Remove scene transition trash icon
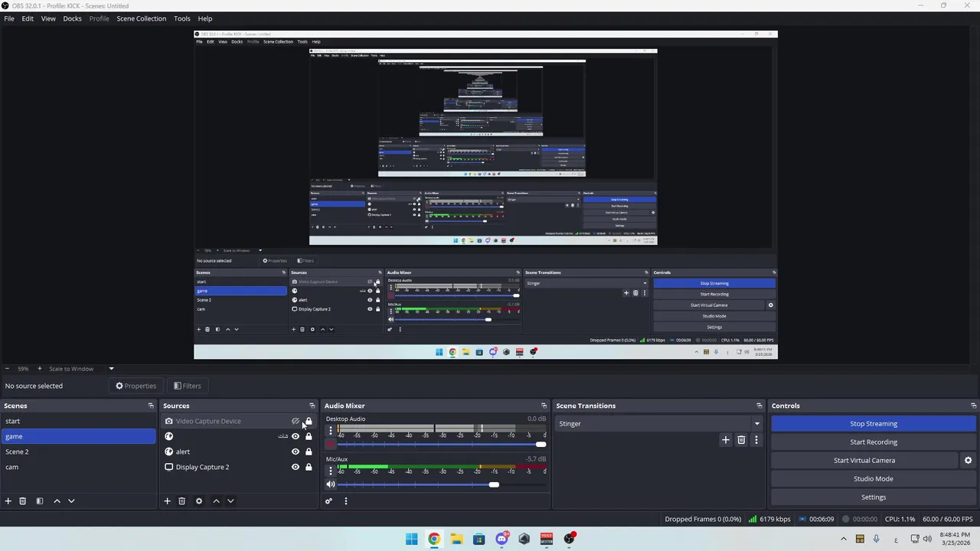This screenshot has width=980, height=551. [x=741, y=440]
